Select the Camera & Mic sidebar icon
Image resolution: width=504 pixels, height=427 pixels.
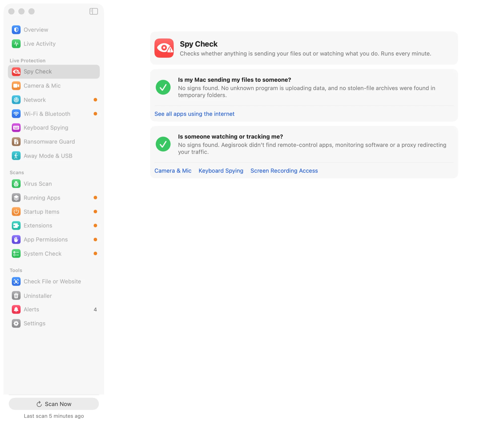pos(16,86)
